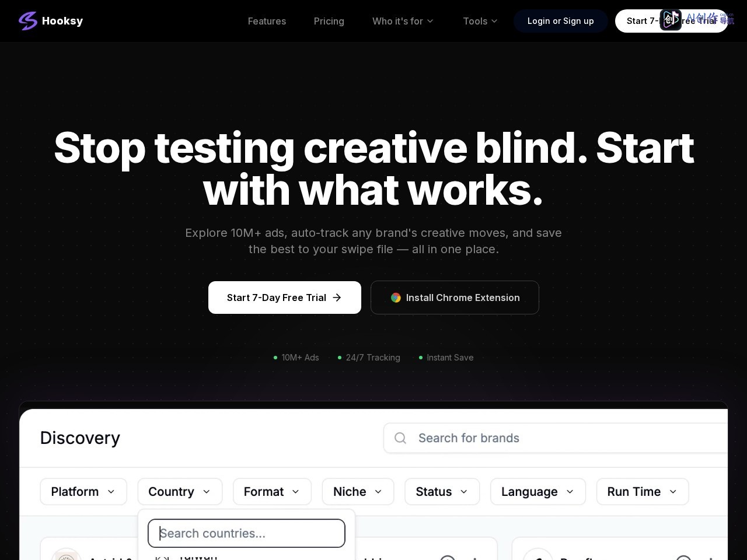Click the "Login or Sign up" button
This screenshot has height=560, width=747.
point(561,21)
